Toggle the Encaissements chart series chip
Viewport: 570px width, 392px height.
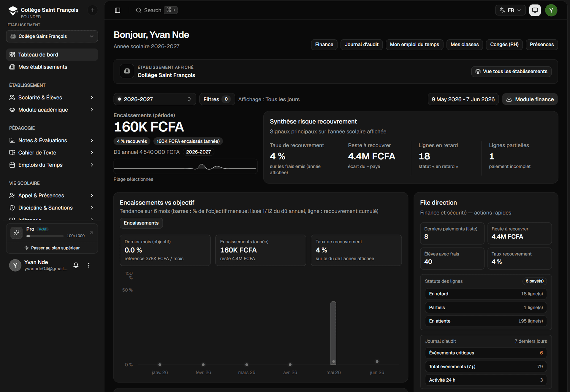pyautogui.click(x=141, y=223)
